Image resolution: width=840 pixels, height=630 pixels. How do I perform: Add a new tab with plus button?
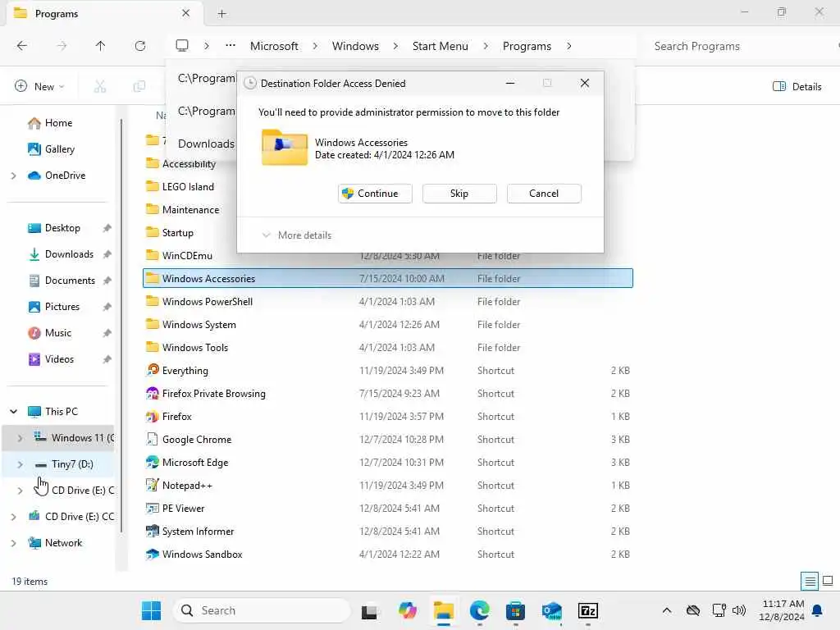pos(221,14)
